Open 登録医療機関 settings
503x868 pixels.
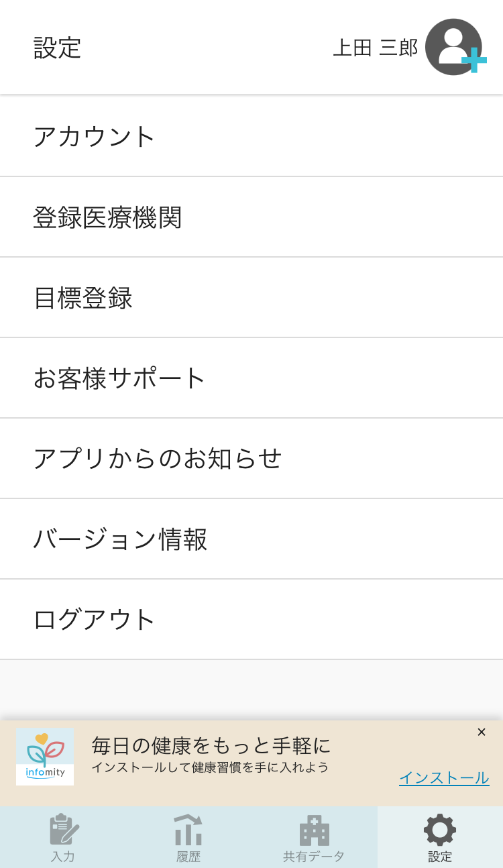pos(108,217)
